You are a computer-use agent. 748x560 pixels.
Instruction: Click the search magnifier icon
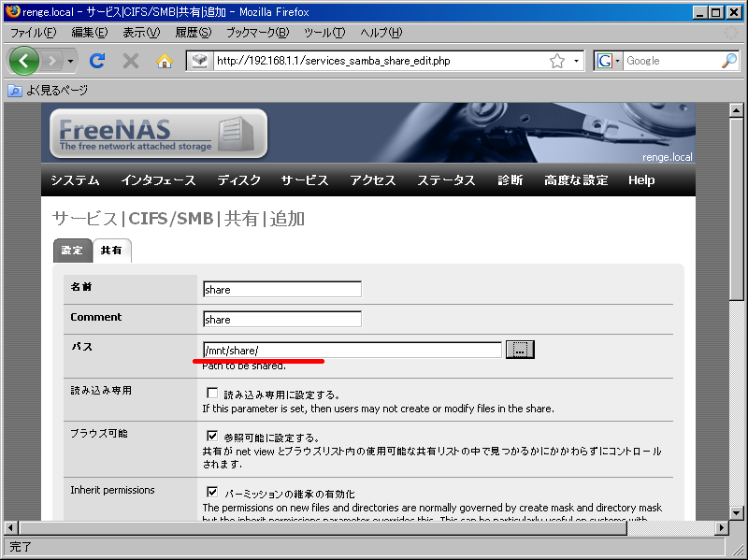pyautogui.click(x=729, y=61)
